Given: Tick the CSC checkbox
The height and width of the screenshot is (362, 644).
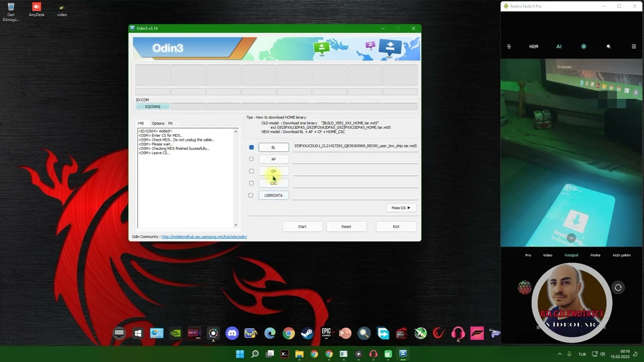Looking at the screenshot, I should tap(251, 183).
